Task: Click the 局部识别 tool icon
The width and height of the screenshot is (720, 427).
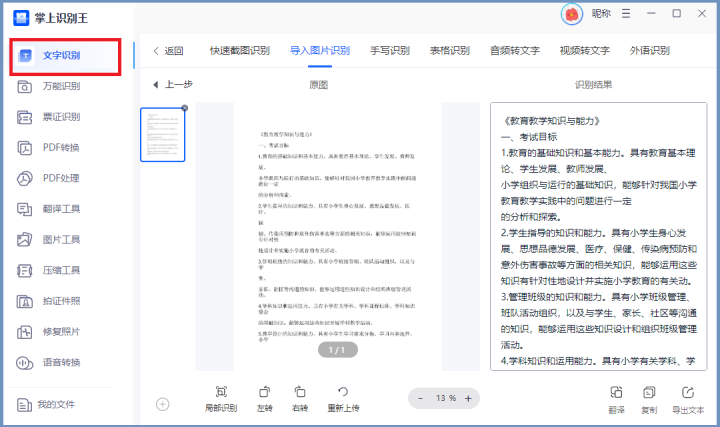Action: (x=221, y=392)
